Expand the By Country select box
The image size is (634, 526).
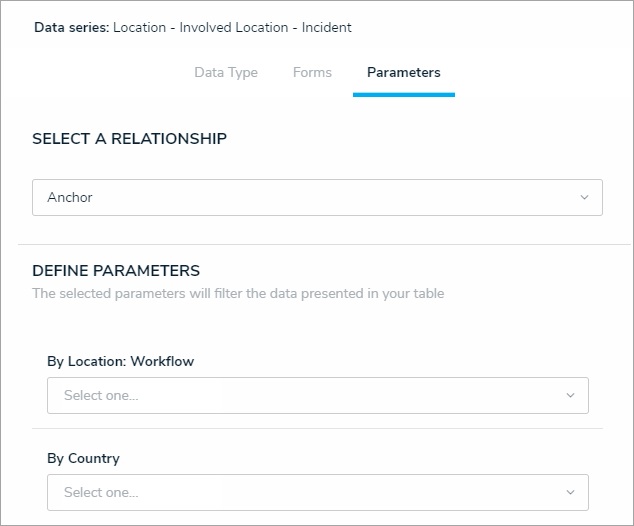click(x=317, y=492)
